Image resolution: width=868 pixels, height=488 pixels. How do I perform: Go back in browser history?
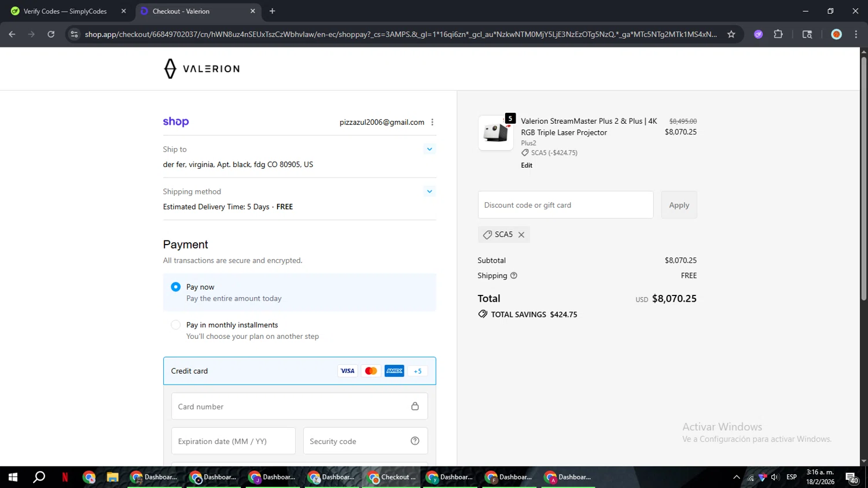click(x=12, y=34)
